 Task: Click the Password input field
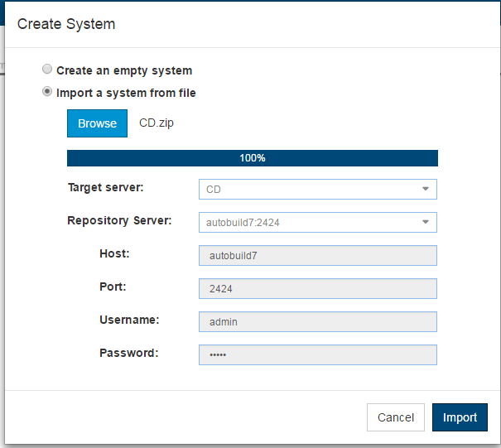pyautogui.click(x=318, y=354)
